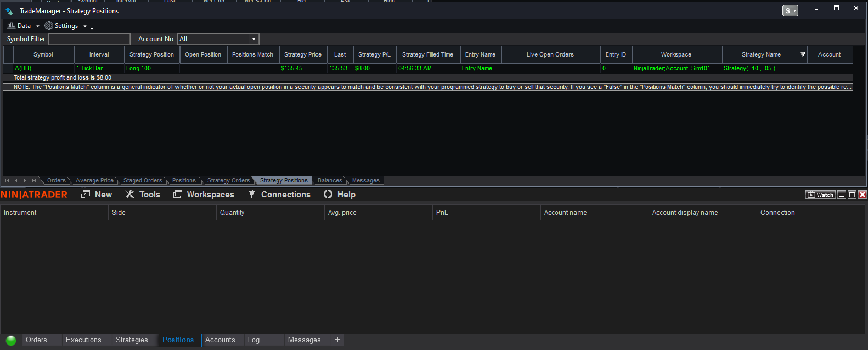Go to next sheet tab arrow
The width and height of the screenshot is (868, 350).
pyautogui.click(x=25, y=180)
